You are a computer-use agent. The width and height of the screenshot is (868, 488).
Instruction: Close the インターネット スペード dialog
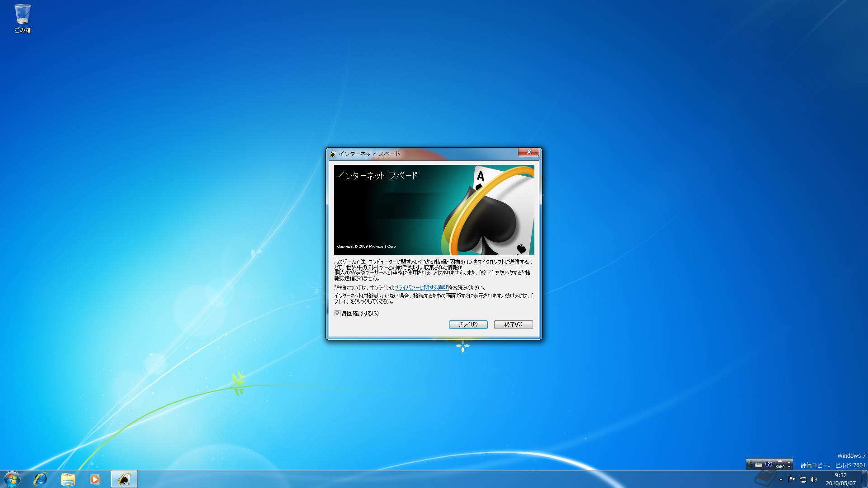click(528, 152)
